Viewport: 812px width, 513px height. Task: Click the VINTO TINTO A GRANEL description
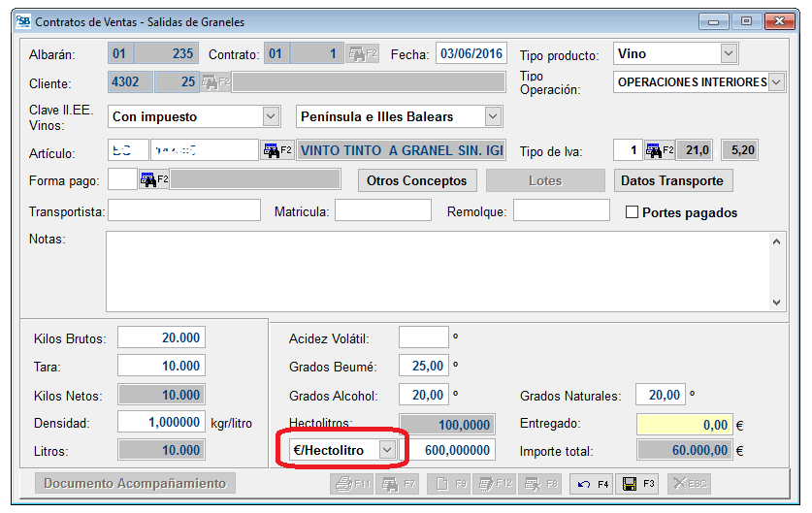tap(402, 150)
